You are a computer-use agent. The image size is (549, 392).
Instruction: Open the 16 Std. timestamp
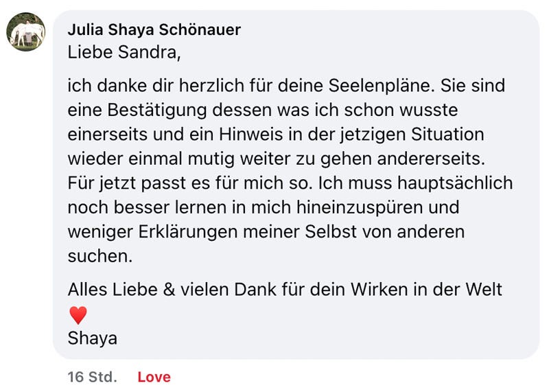[92, 377]
